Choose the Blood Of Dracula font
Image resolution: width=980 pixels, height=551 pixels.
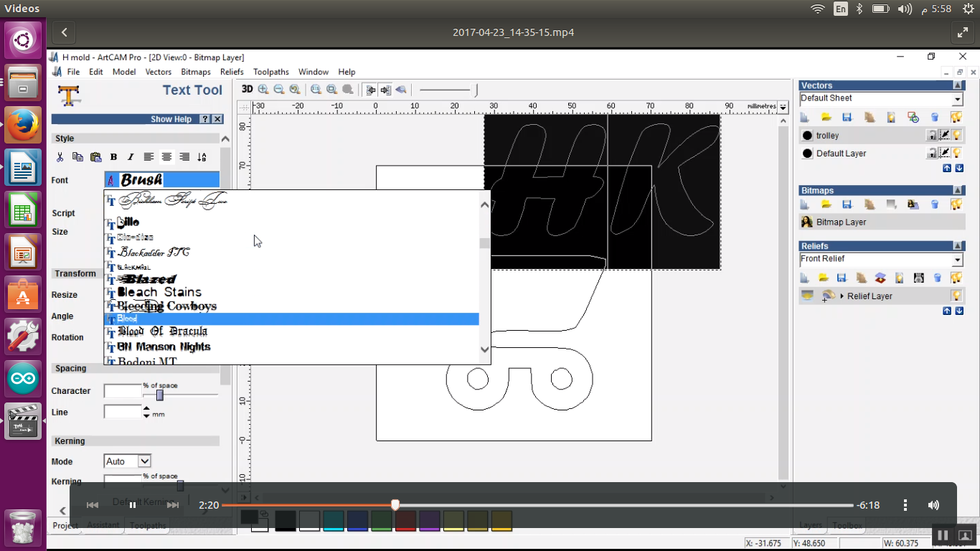click(x=162, y=331)
